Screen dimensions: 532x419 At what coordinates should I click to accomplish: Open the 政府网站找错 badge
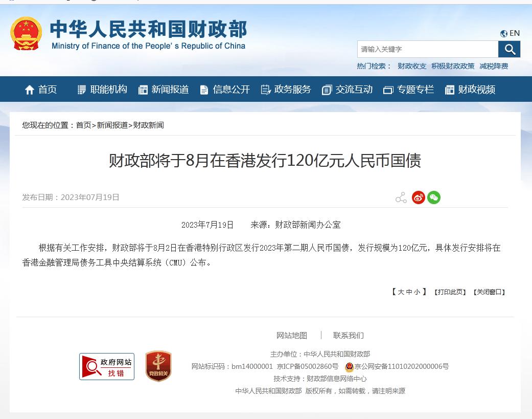click(x=107, y=366)
